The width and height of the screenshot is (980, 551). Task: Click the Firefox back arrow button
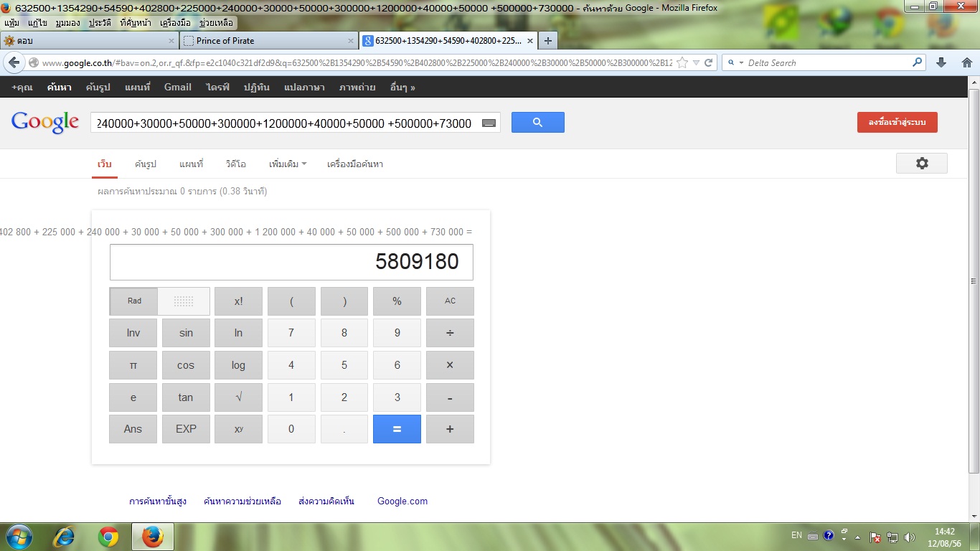[14, 62]
